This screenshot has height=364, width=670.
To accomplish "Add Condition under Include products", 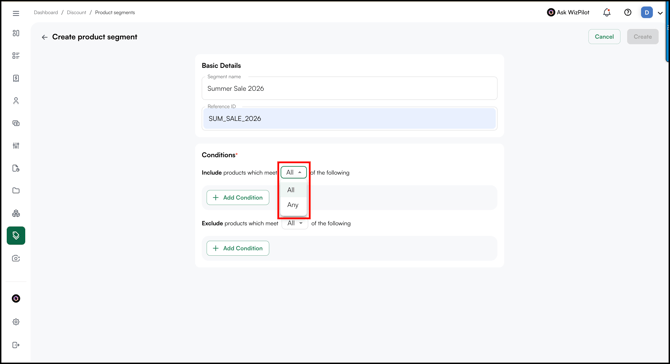I will point(238,197).
